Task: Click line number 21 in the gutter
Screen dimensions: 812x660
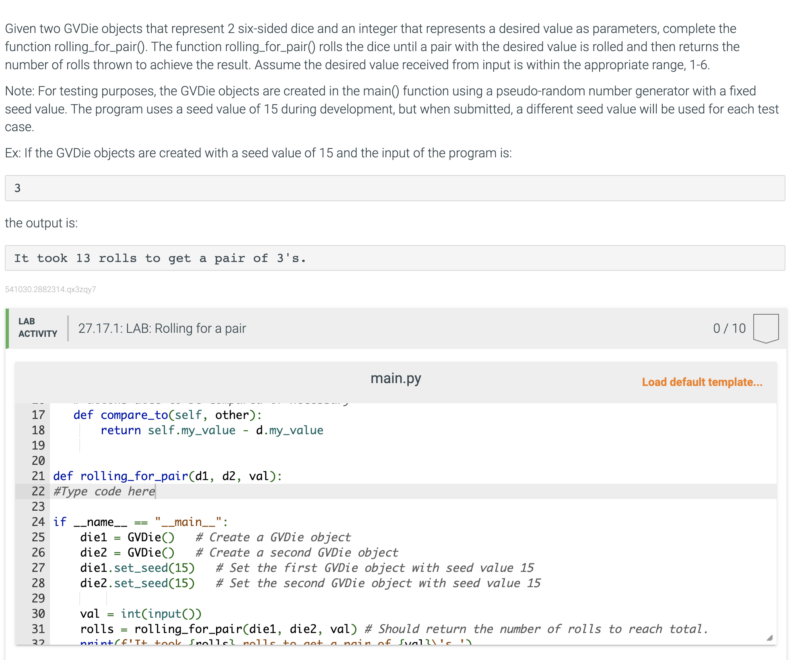Action: (x=38, y=476)
